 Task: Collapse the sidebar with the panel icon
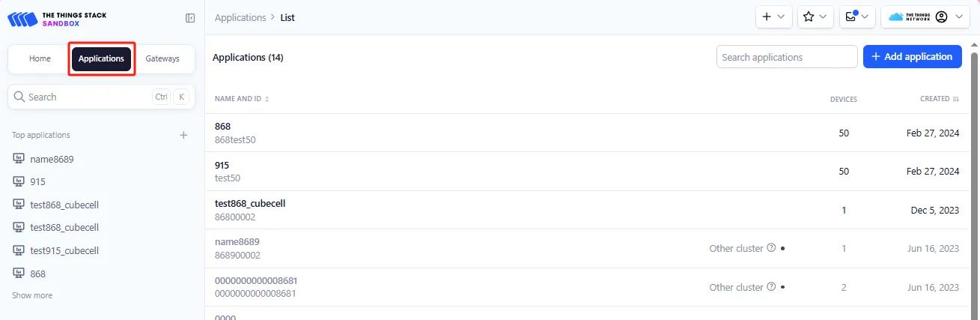(x=190, y=18)
